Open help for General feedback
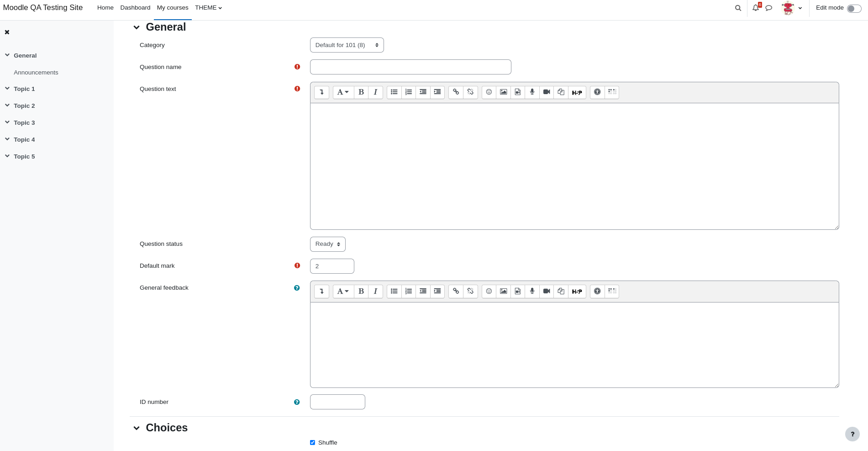This screenshot has width=868, height=451. click(297, 288)
